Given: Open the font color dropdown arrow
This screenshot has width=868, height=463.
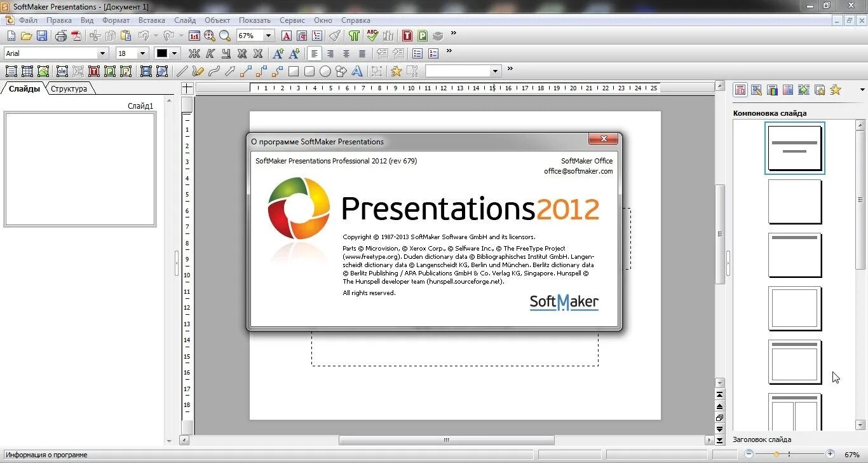Looking at the screenshot, I should (175, 53).
